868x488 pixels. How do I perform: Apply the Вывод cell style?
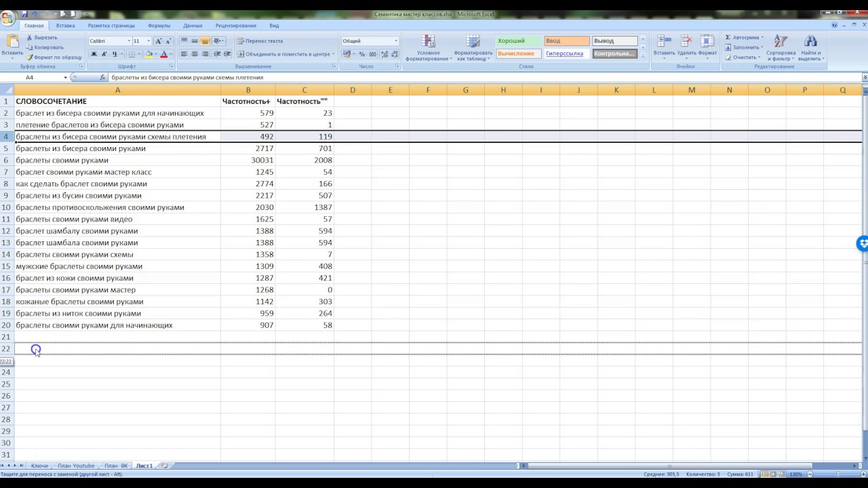(615, 41)
